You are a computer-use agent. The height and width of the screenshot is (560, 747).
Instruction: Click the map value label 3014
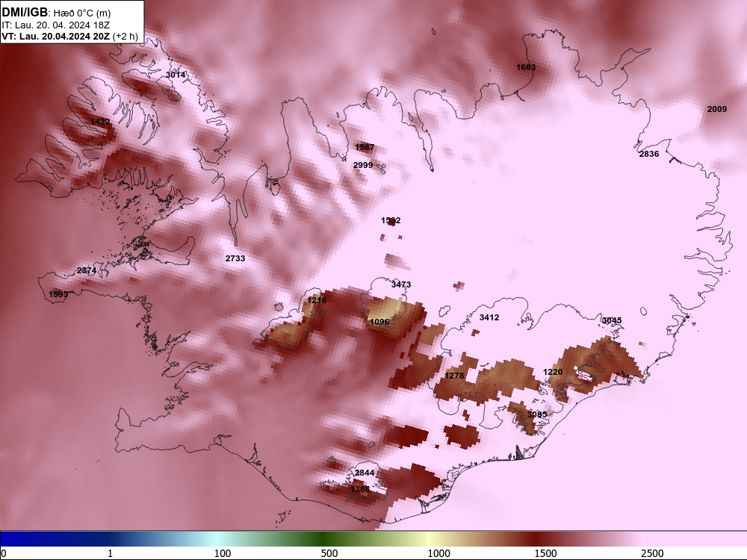coord(176,75)
